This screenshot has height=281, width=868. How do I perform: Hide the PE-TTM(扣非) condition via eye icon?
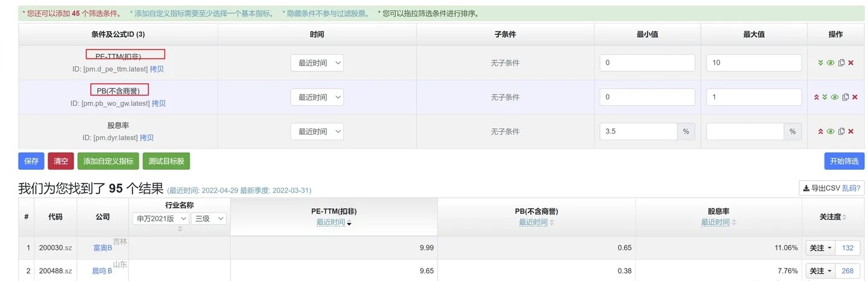pyautogui.click(x=831, y=63)
